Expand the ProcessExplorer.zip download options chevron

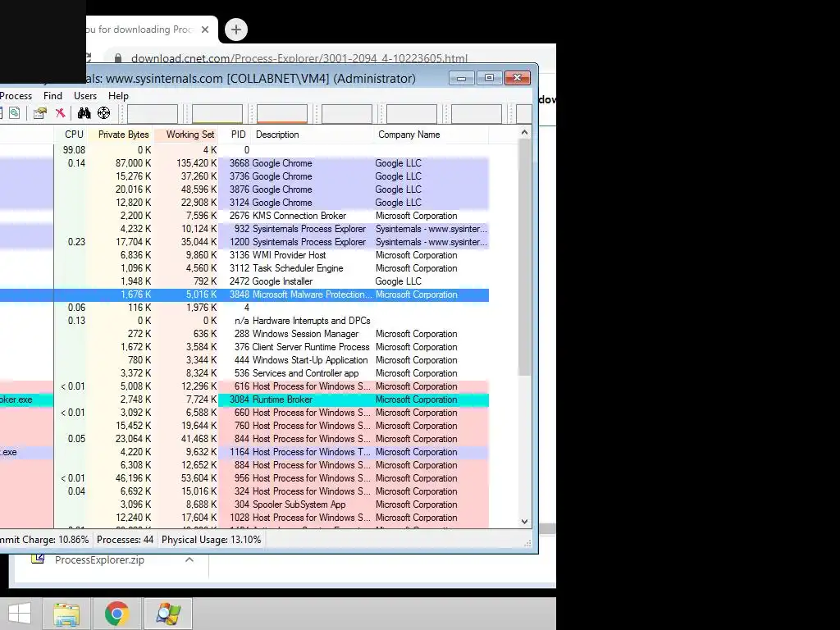click(189, 559)
